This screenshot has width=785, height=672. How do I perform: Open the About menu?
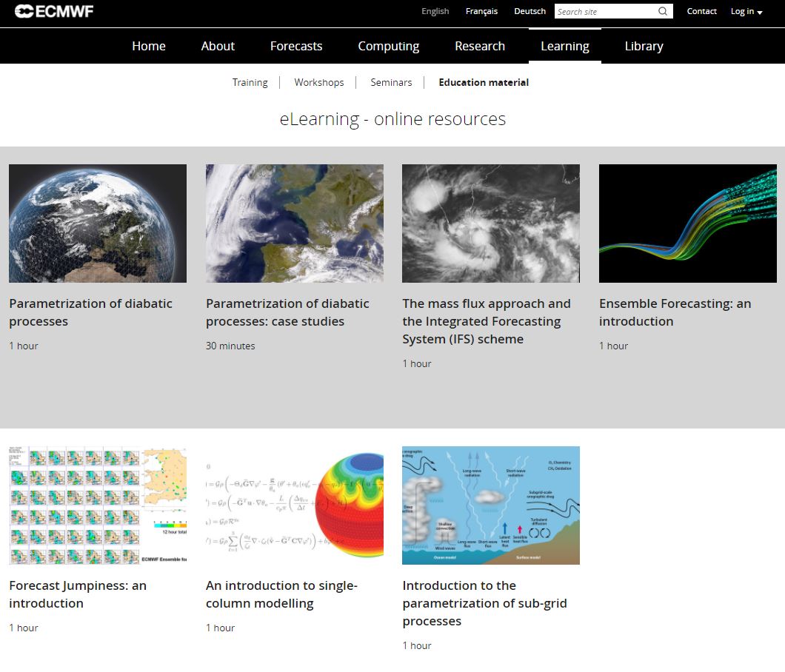coord(218,46)
